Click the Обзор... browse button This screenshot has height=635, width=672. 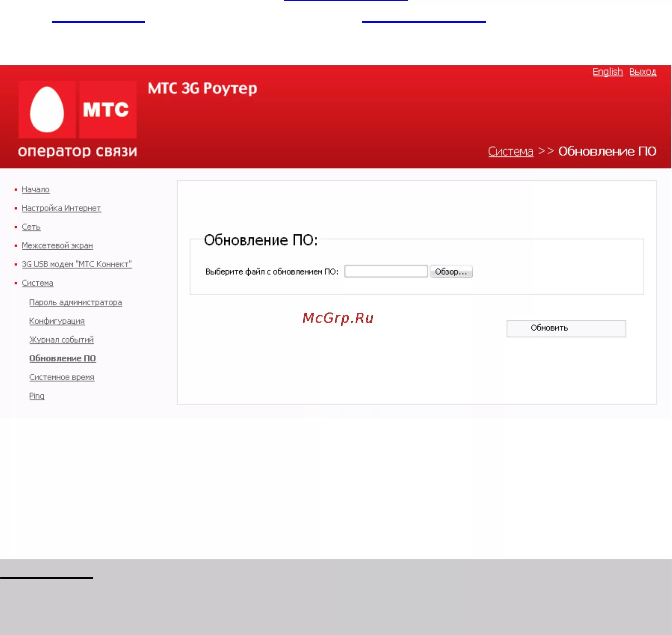click(451, 272)
